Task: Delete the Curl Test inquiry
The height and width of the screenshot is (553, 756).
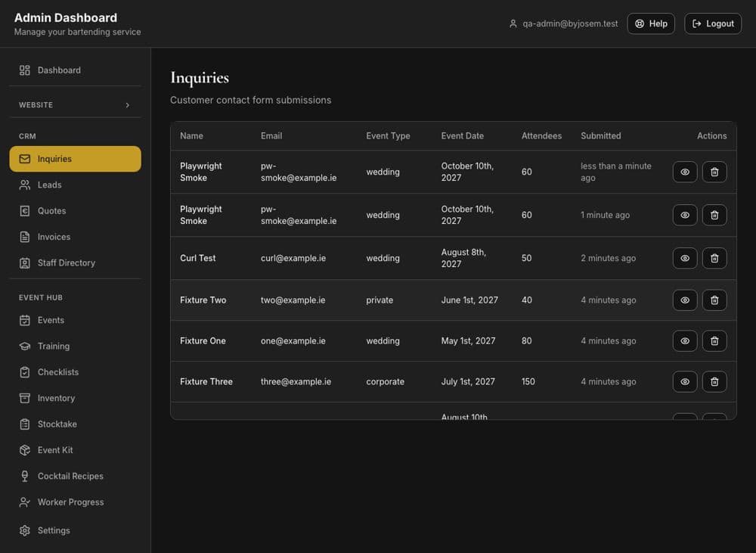Action: pyautogui.click(x=714, y=258)
